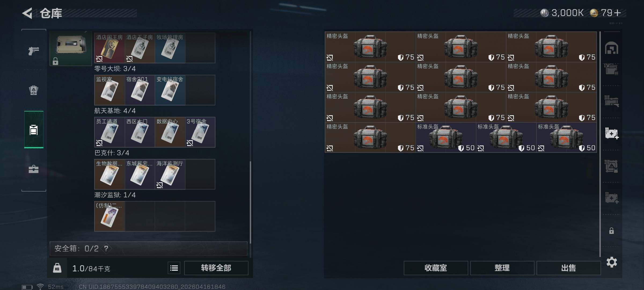Go back using the arrow beside 仓库

27,13
